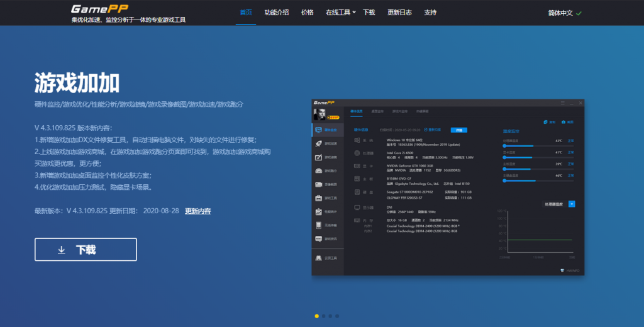This screenshot has width=644, height=327.
Task: Expand the 在线工具 dropdown menu
Action: (x=341, y=13)
